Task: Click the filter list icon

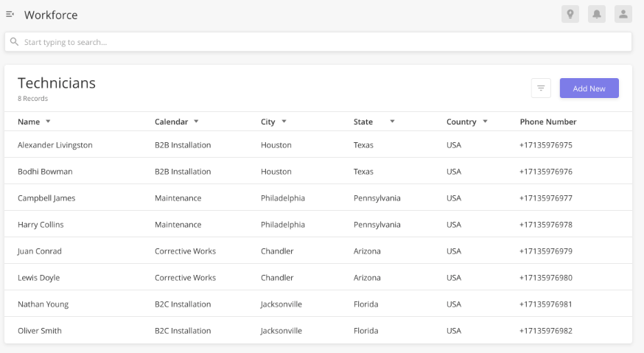Action: pyautogui.click(x=541, y=88)
